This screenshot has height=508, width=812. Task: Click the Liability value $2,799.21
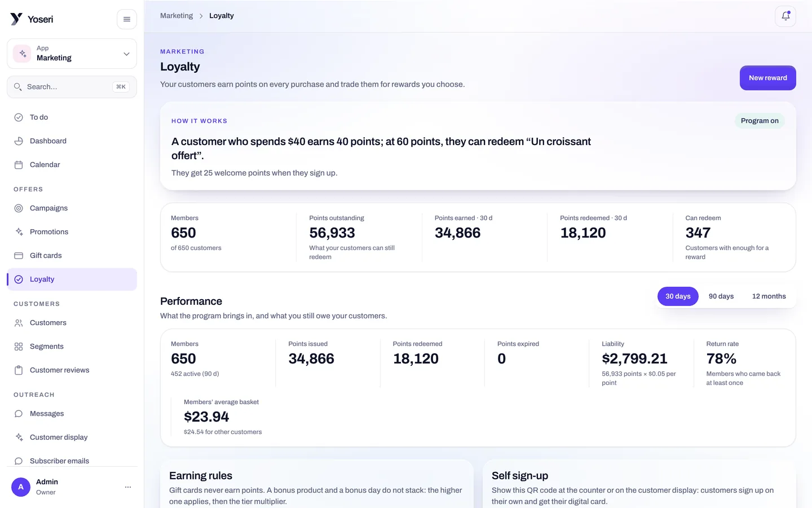pyautogui.click(x=634, y=359)
